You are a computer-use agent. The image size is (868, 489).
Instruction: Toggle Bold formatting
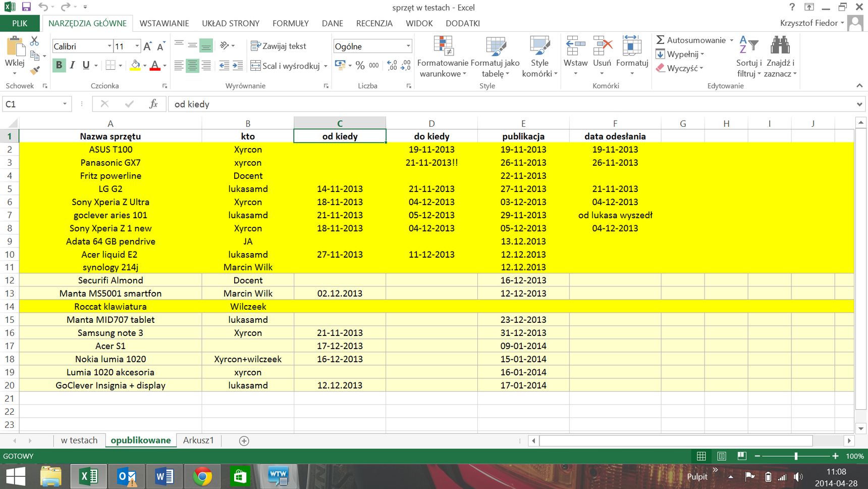pyautogui.click(x=59, y=65)
